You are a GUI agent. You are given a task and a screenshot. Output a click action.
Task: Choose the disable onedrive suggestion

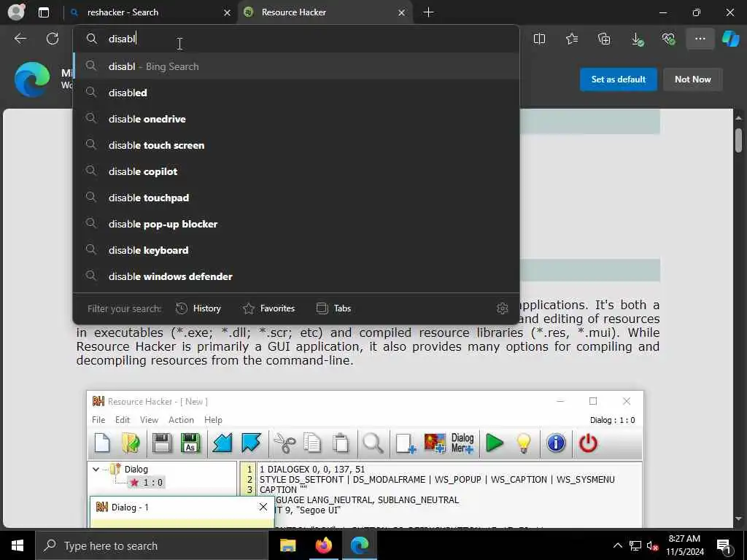(296, 119)
